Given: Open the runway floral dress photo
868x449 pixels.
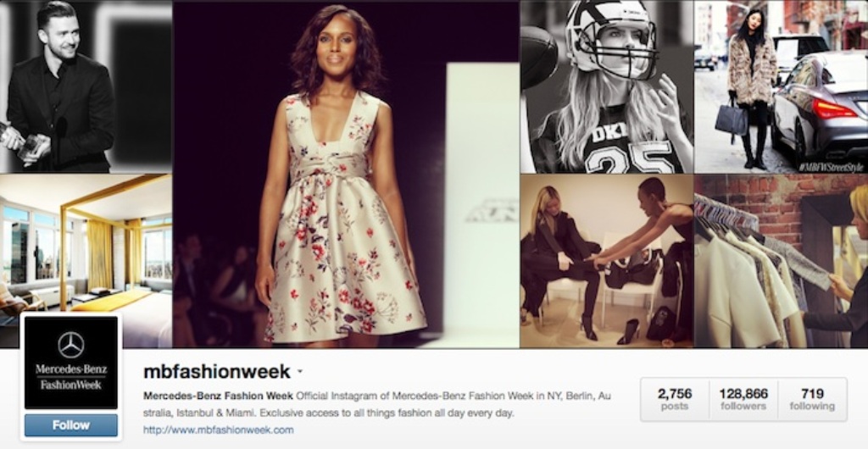Looking at the screenshot, I should (x=346, y=175).
